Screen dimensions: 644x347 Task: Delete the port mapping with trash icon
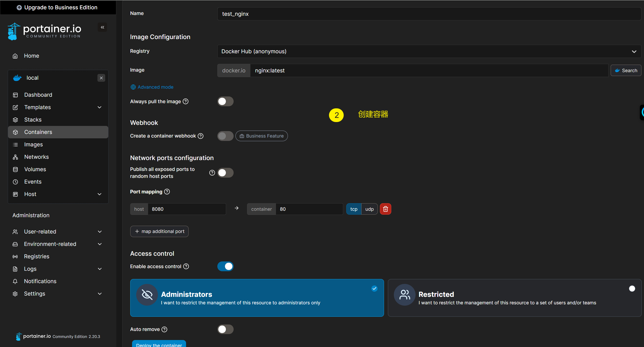(x=385, y=209)
